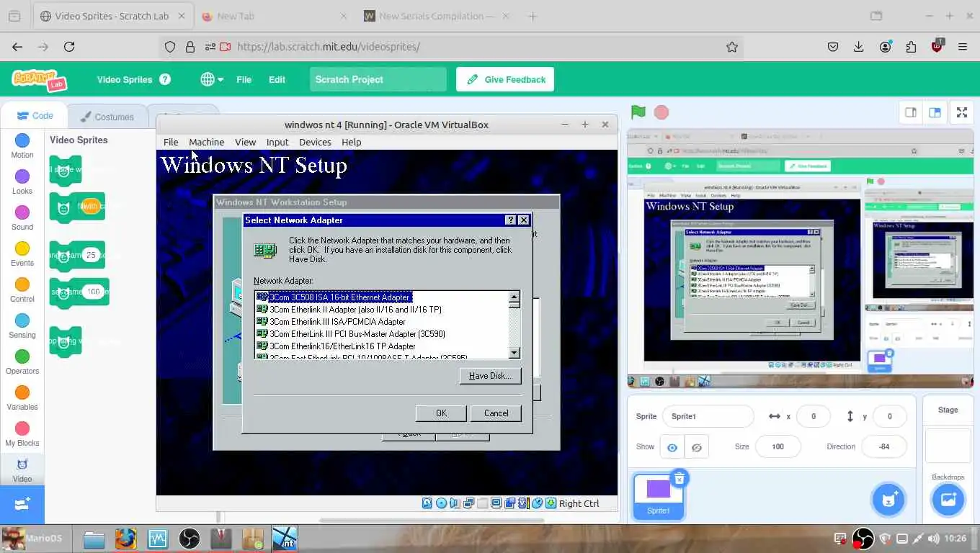Select the Sound block category

tap(22, 218)
